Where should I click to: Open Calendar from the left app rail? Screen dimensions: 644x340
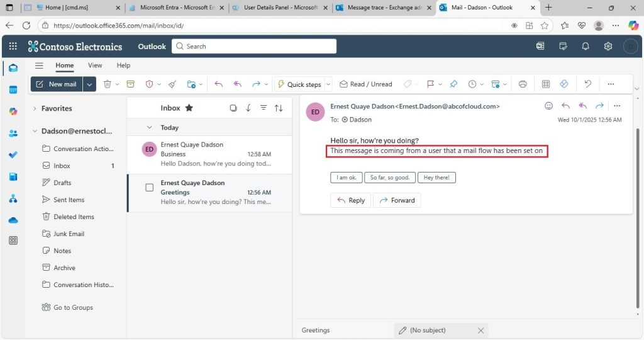click(x=13, y=89)
